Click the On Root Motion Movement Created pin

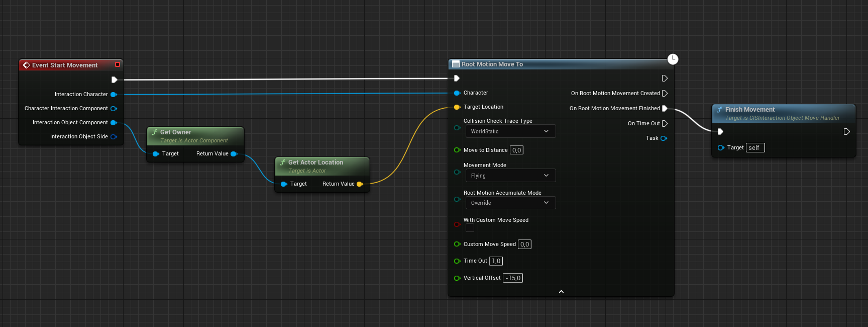point(665,94)
